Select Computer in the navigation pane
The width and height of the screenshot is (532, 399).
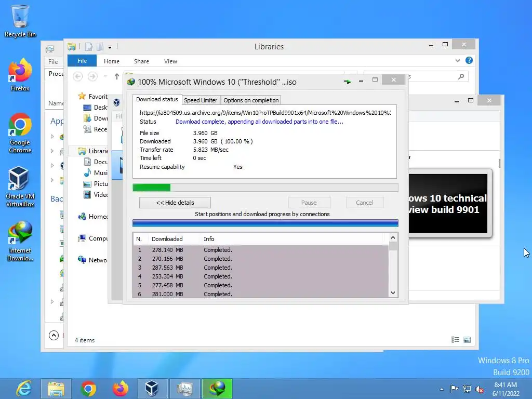point(92,238)
